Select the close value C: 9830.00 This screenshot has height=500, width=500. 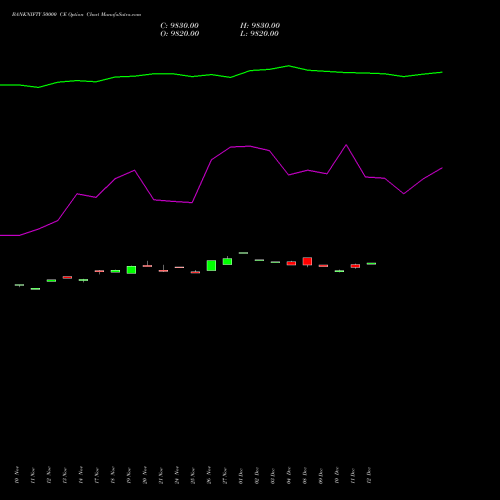click(x=180, y=26)
